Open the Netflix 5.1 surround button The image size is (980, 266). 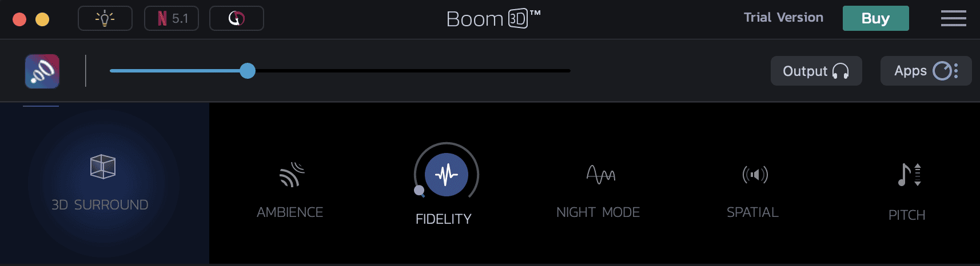tap(172, 19)
